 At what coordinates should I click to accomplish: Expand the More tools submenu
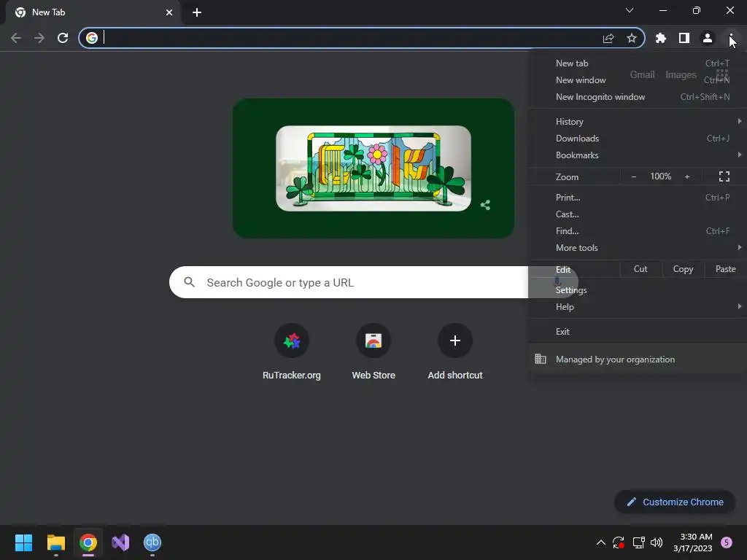coord(638,248)
